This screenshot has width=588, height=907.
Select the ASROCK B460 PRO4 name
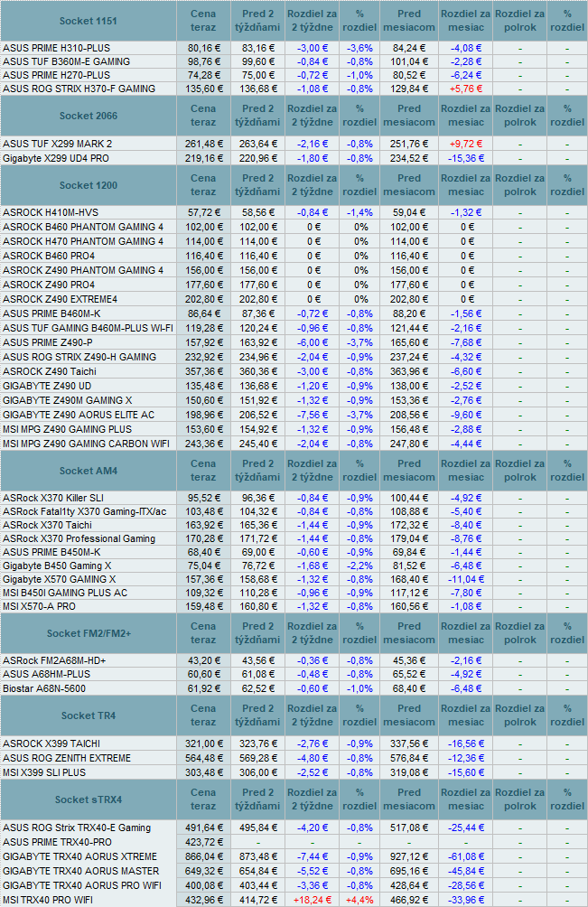49,256
